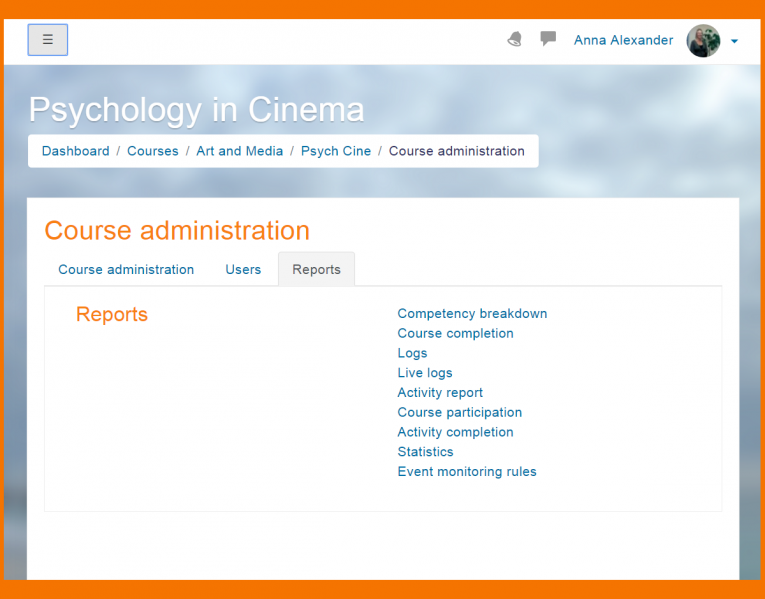This screenshot has height=599, width=765.
Task: Open Anna Alexander's profile name link
Action: tap(623, 40)
